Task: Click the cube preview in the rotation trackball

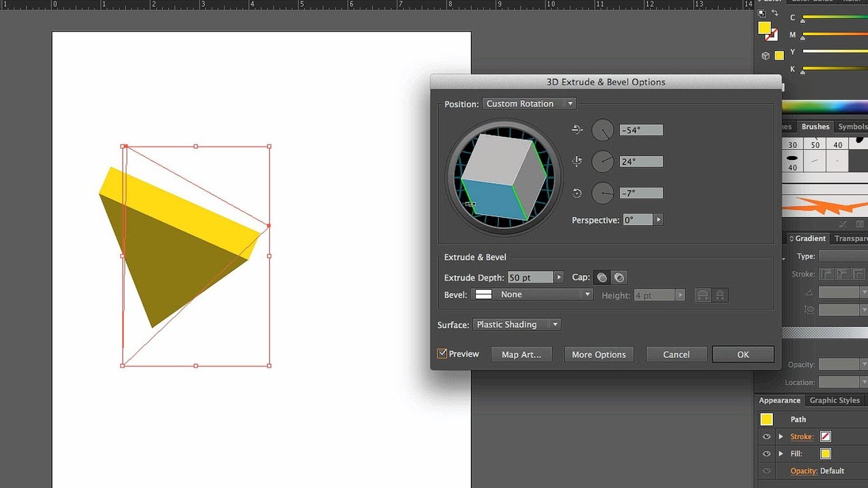Action: 502,176
